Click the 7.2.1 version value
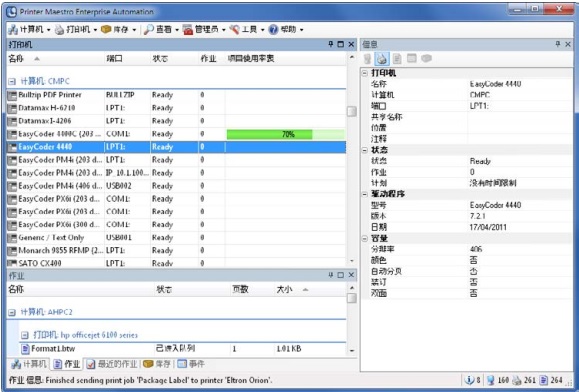The width and height of the screenshot is (579, 392). tap(477, 216)
